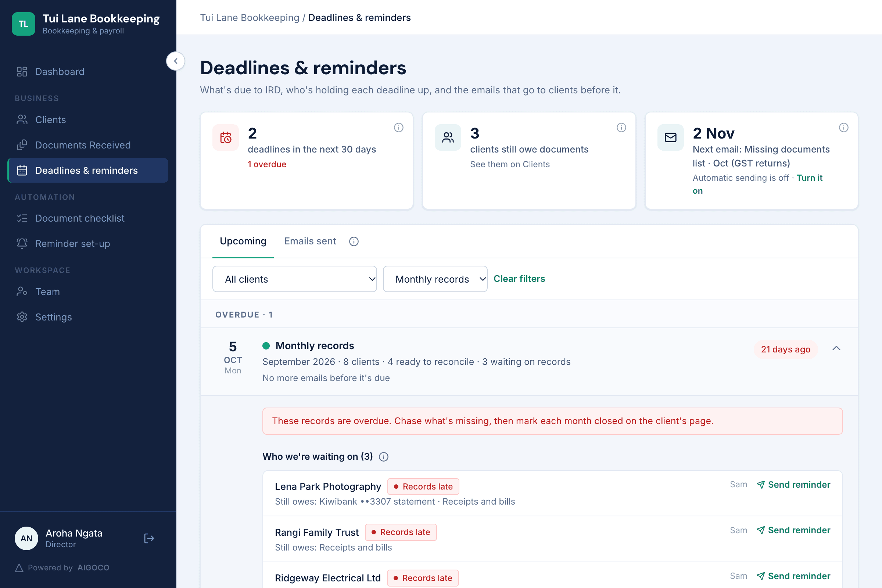Open the Monthly records type dropdown
This screenshot has height=588, width=882.
tap(435, 279)
